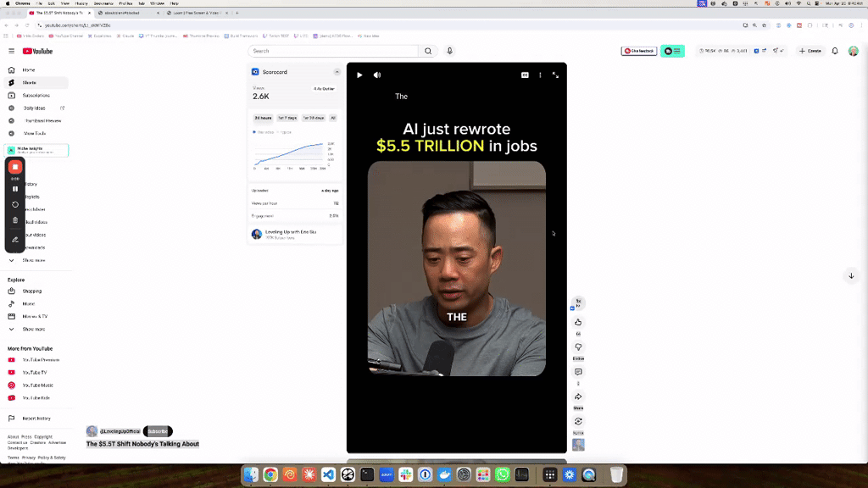
Task: Open Finder in the Dock
Action: tap(251, 474)
